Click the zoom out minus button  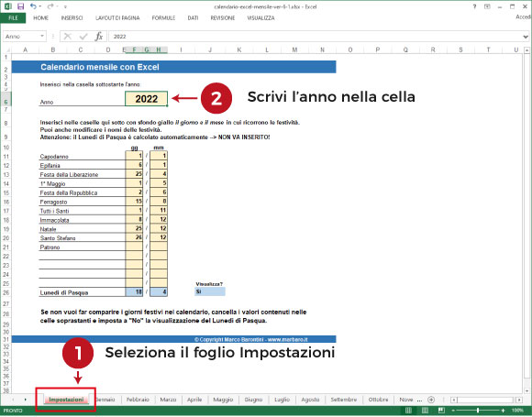pos(453,411)
